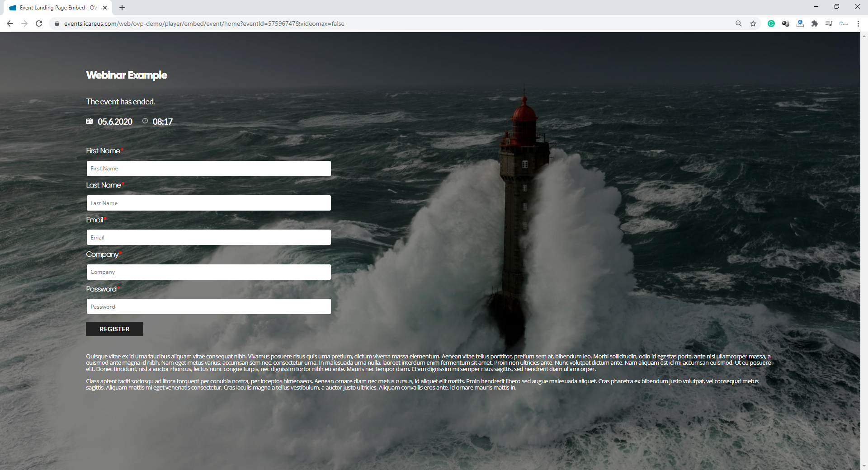
Task: Close the Event Landing Page Embed tab
Action: (x=105, y=8)
